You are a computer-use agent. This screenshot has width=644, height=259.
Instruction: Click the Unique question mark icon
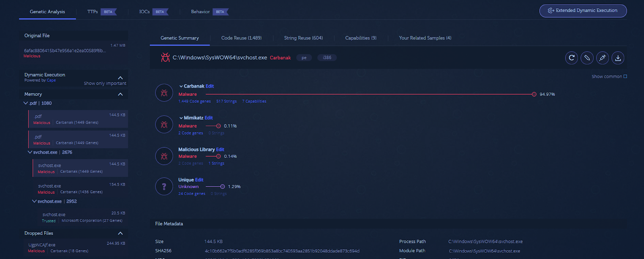(164, 186)
